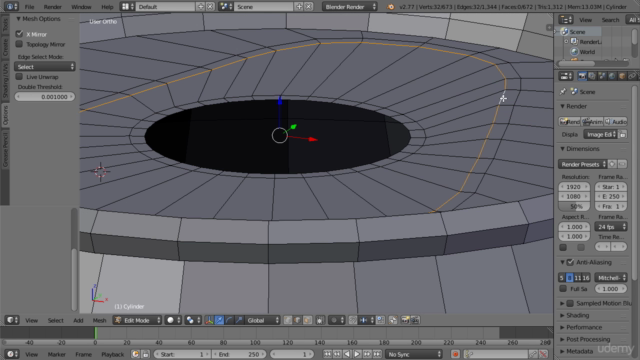Toggle proportional editing button
Image resolution: width=640 pixels, height=360 pixels.
click(x=337, y=320)
